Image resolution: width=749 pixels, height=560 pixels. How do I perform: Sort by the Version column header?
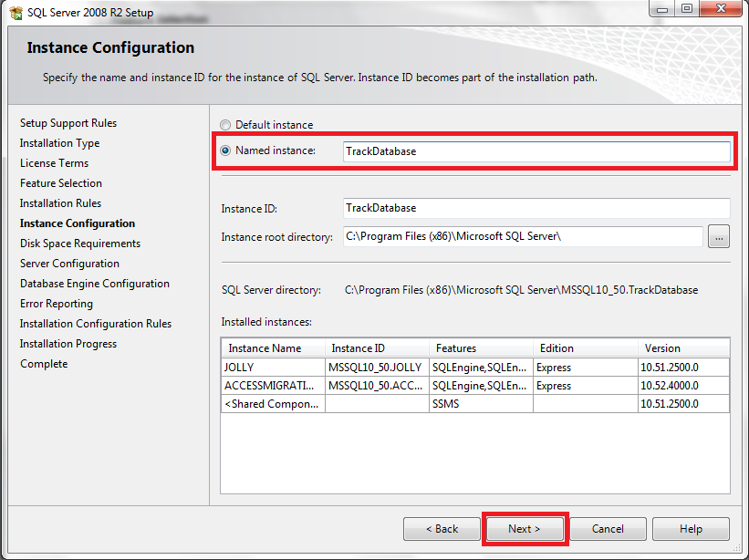tap(683, 348)
